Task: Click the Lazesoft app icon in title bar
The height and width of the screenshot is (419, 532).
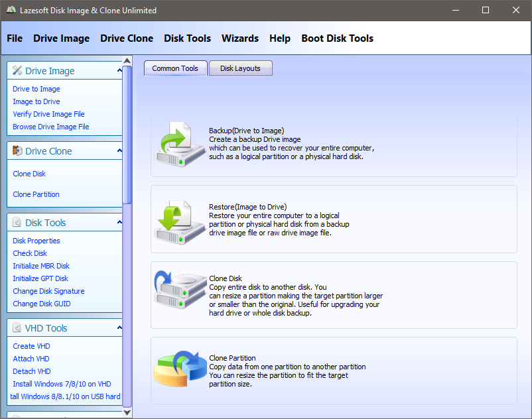Action: [x=11, y=10]
